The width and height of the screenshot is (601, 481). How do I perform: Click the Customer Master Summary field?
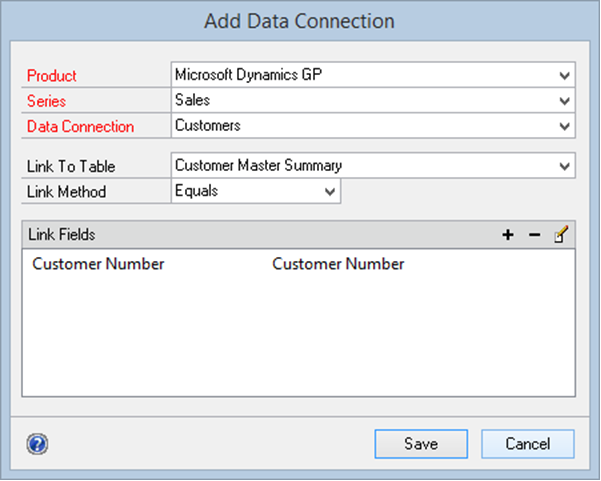(373, 166)
